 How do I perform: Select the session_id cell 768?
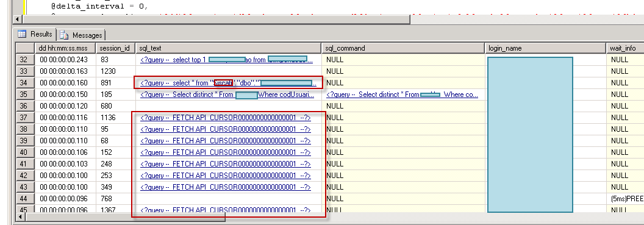pos(115,199)
